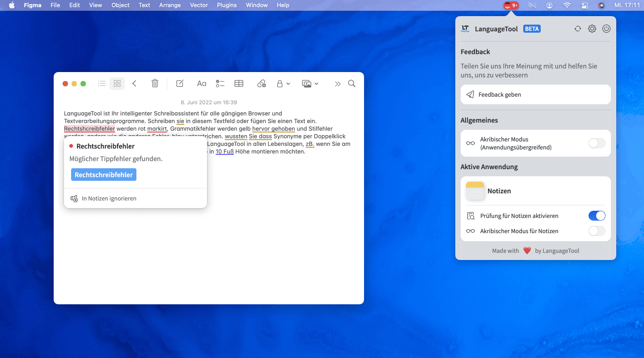The image size is (644, 358).
Task: Open the Help menu
Action: [x=283, y=5]
